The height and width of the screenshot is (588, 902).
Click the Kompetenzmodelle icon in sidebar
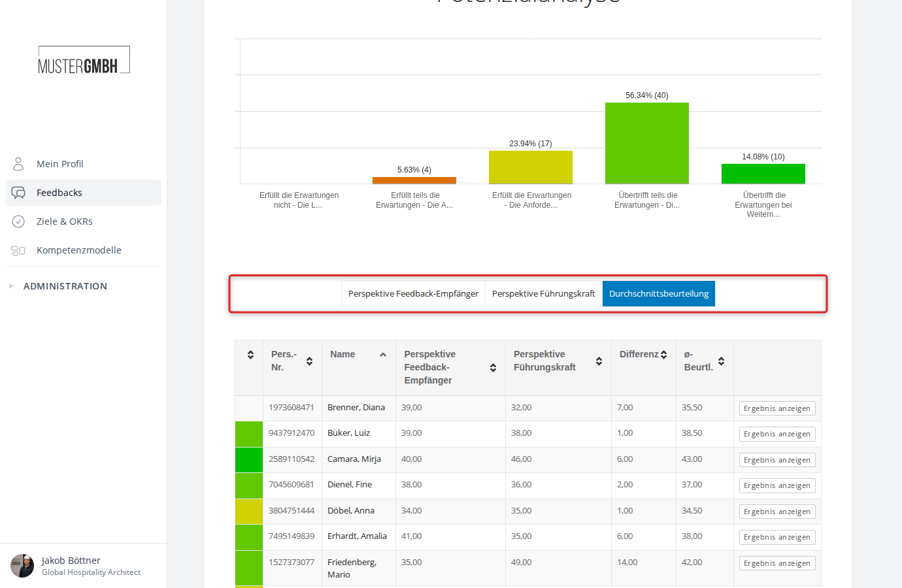point(18,250)
